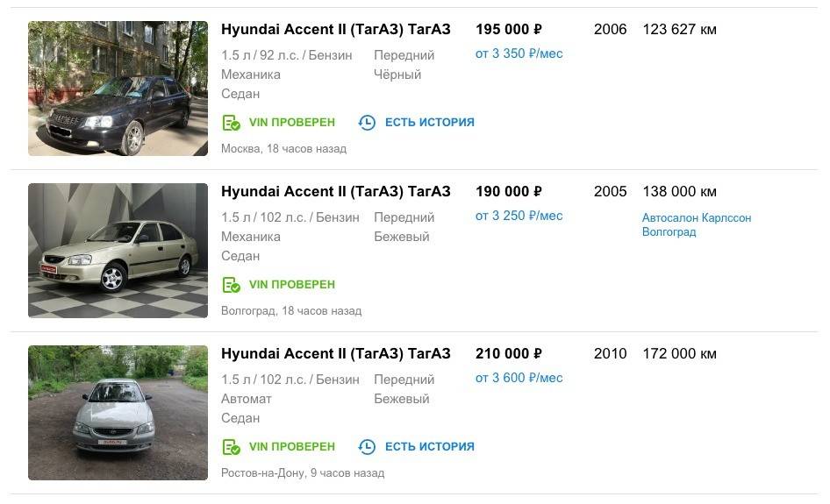Screen dimensions: 830x504
Task: Click VIN verified icon on the 2006 listing
Action: (231, 123)
